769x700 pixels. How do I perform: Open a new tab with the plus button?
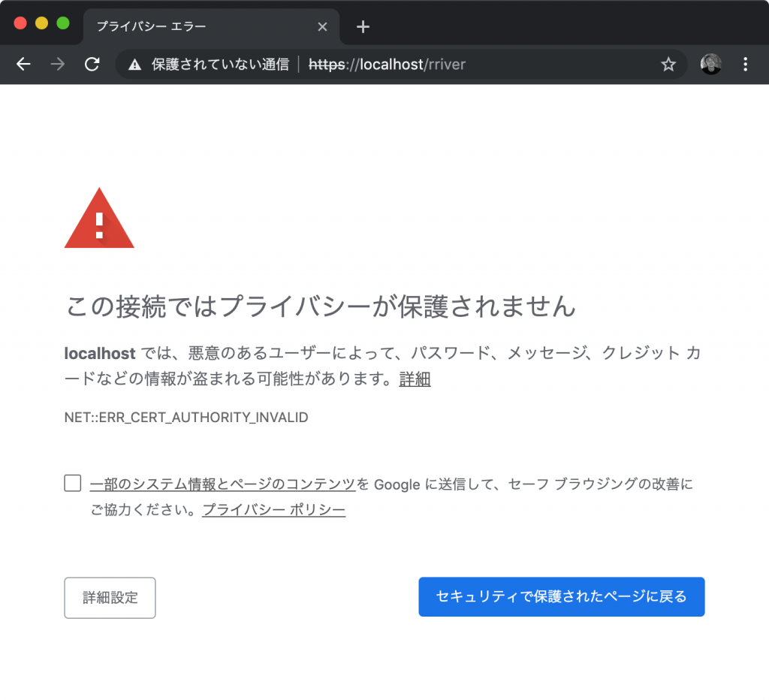(363, 26)
